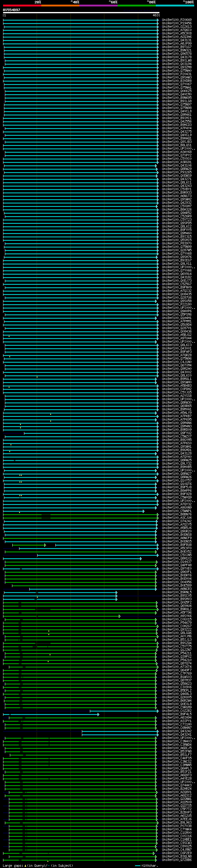Open hit UniRef100_Q93Z22

click(x=177, y=629)
